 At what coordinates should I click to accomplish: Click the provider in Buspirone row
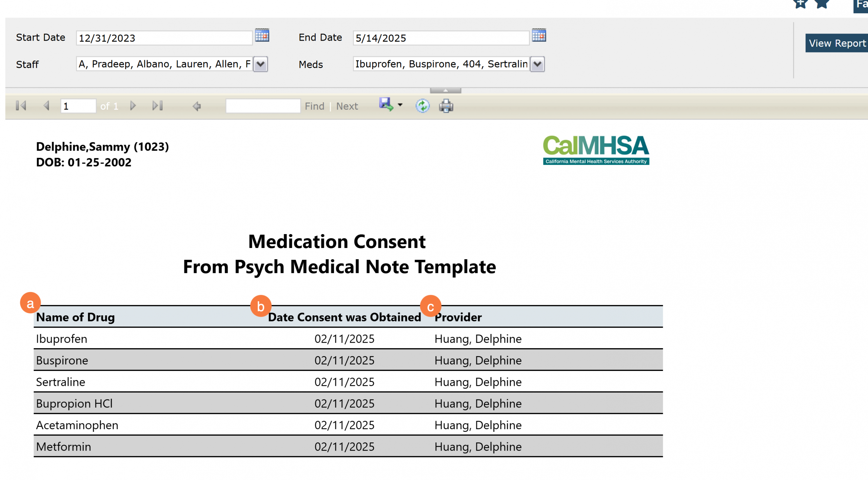pyautogui.click(x=478, y=360)
